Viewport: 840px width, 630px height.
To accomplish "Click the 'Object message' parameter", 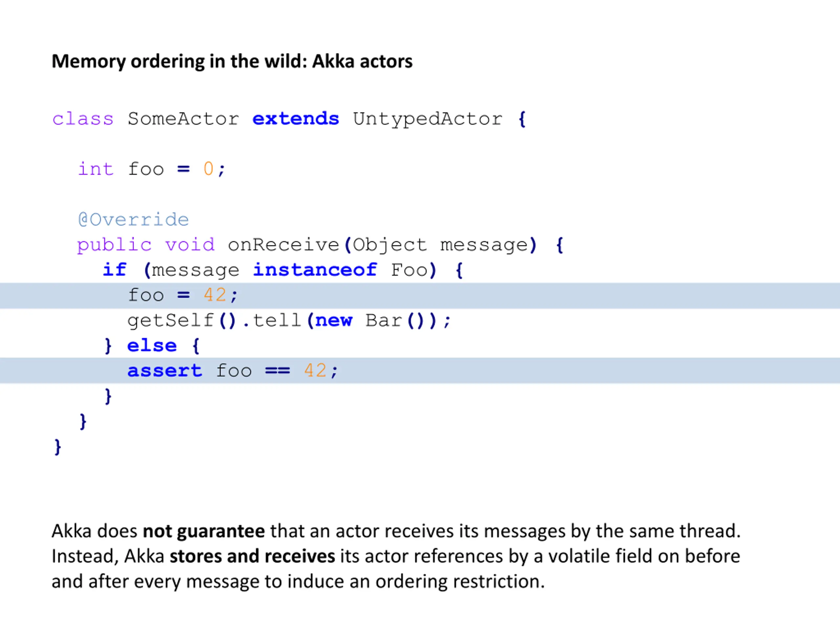I will pos(440,245).
